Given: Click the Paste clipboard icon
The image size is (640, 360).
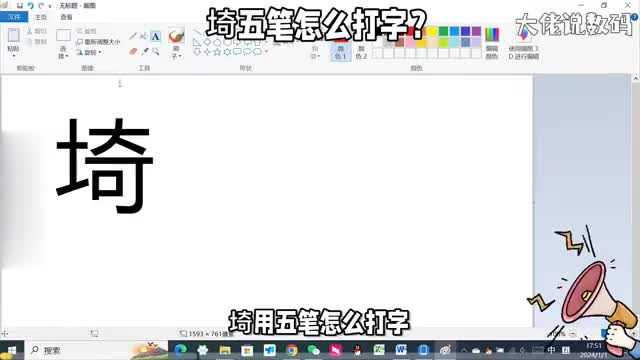Looking at the screenshot, I should tap(13, 35).
